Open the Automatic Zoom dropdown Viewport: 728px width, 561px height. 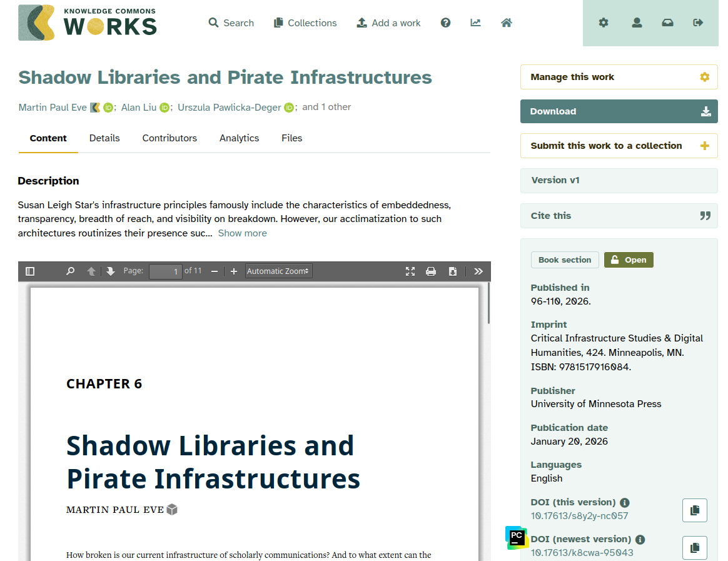[x=278, y=271]
